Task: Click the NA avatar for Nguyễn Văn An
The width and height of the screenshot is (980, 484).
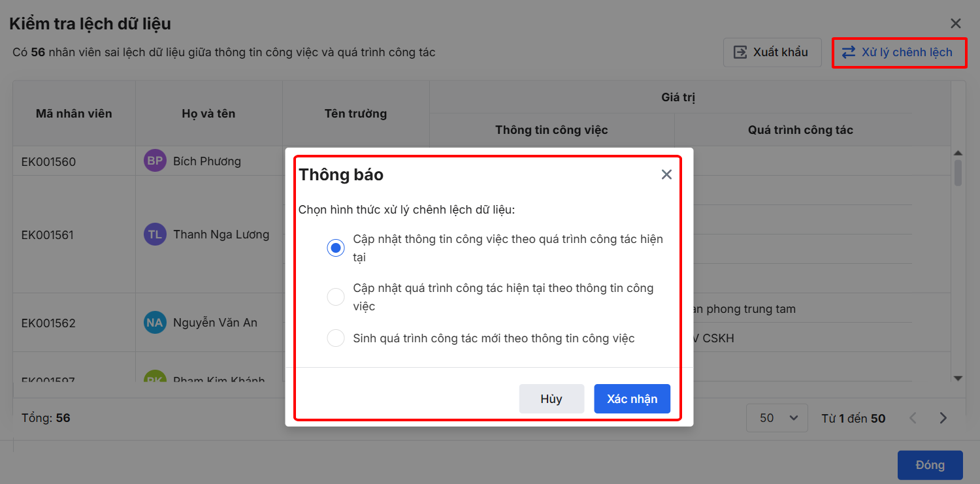Action: pyautogui.click(x=155, y=323)
